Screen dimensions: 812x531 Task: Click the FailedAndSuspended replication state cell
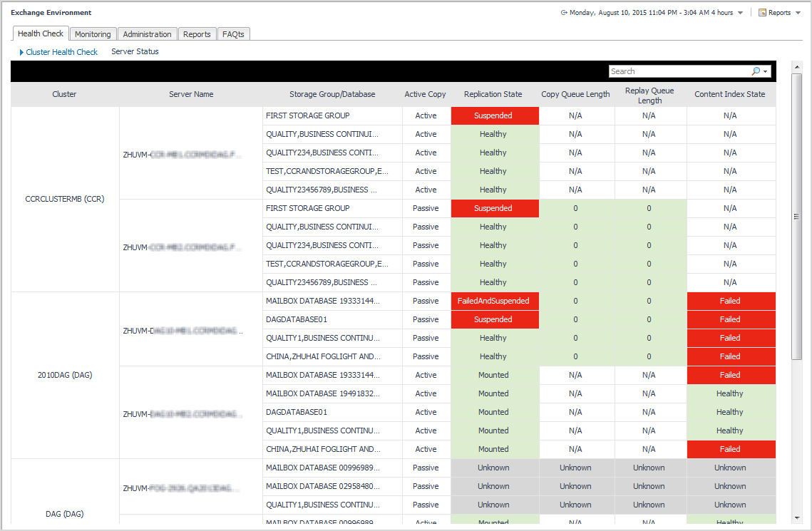(x=495, y=301)
